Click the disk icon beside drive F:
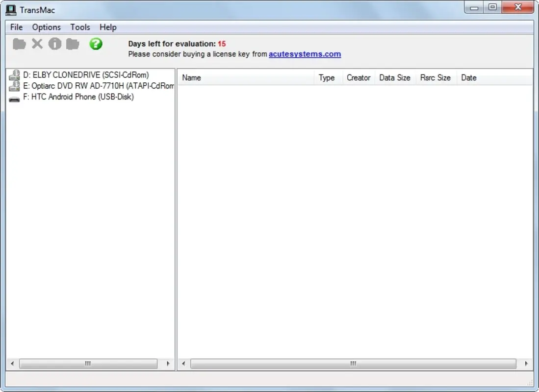Image resolution: width=539 pixels, height=392 pixels. 14,97
